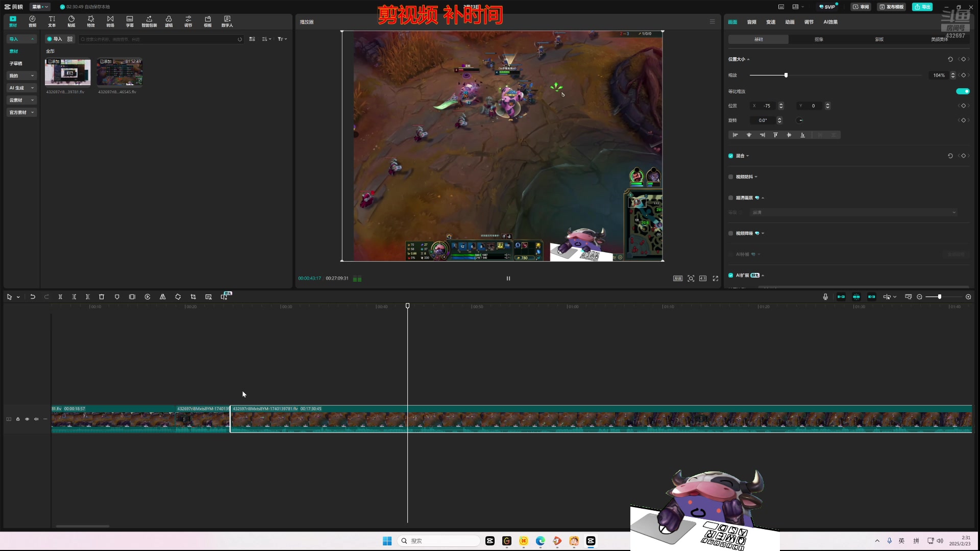Open the 滤镜 filters panel
The height and width of the screenshot is (551, 980).
click(168, 21)
